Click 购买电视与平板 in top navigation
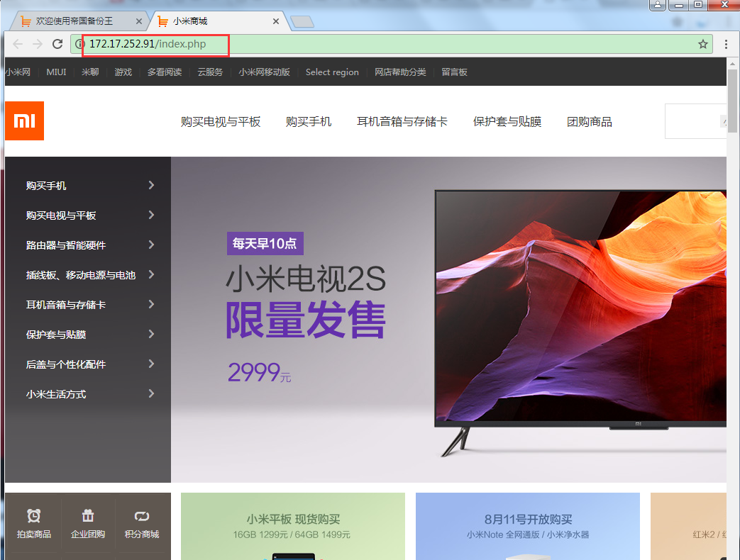This screenshot has width=740, height=560. (x=221, y=122)
